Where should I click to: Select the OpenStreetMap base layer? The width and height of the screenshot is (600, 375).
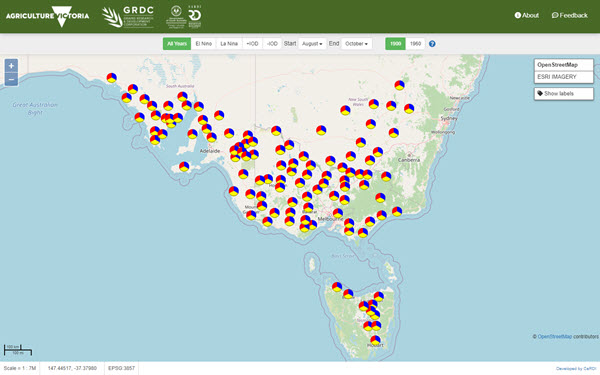(564, 65)
